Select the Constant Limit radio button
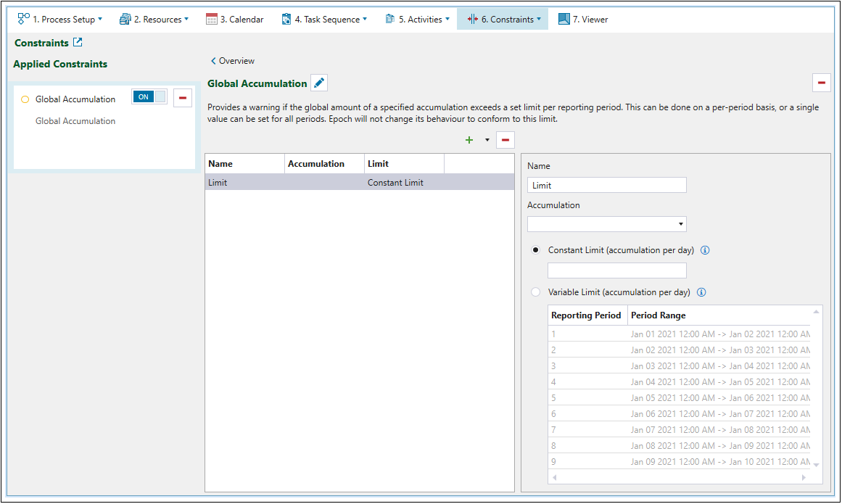Viewport: 842px width, 504px height. click(x=536, y=250)
